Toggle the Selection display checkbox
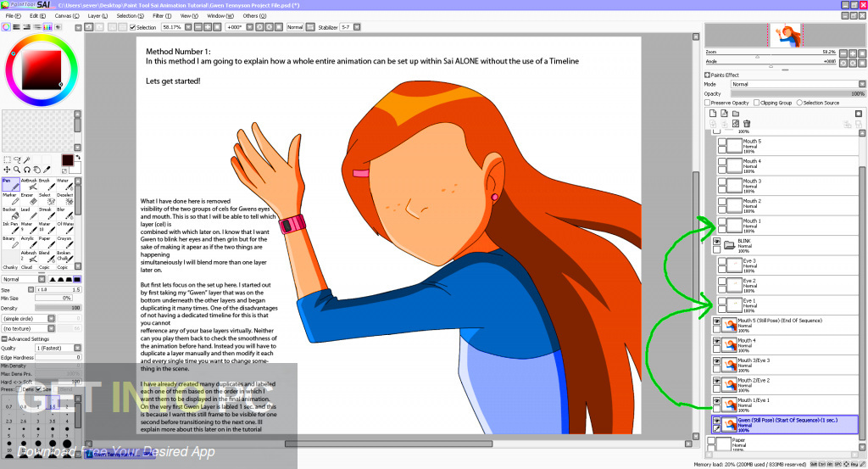Screen dimensions: 868x469 pos(133,27)
